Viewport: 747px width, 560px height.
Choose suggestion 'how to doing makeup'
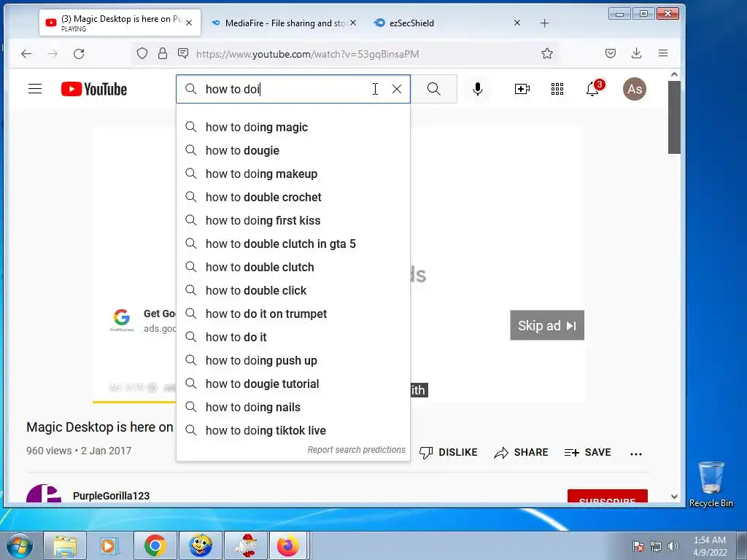click(293, 174)
